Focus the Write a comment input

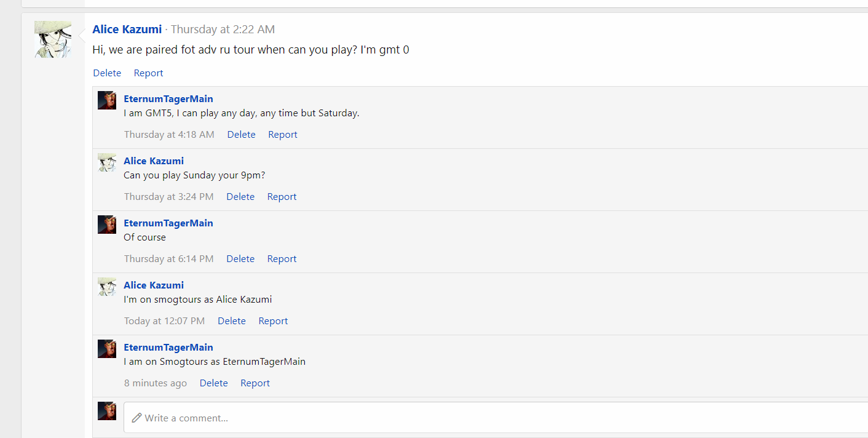(495, 418)
